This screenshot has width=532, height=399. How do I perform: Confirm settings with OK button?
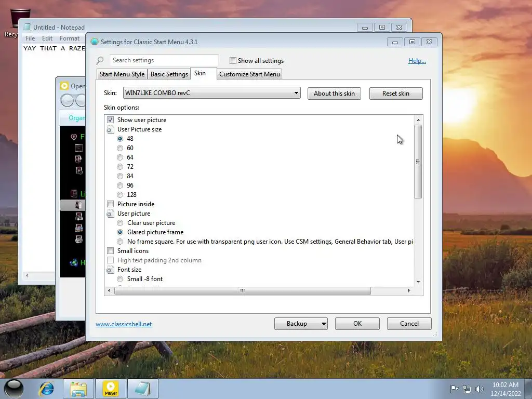(357, 324)
